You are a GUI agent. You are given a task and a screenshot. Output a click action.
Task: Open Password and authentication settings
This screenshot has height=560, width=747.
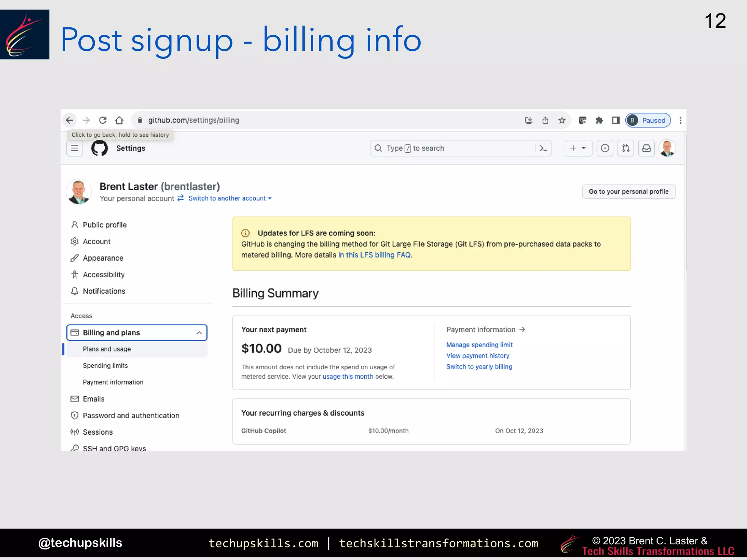click(131, 416)
